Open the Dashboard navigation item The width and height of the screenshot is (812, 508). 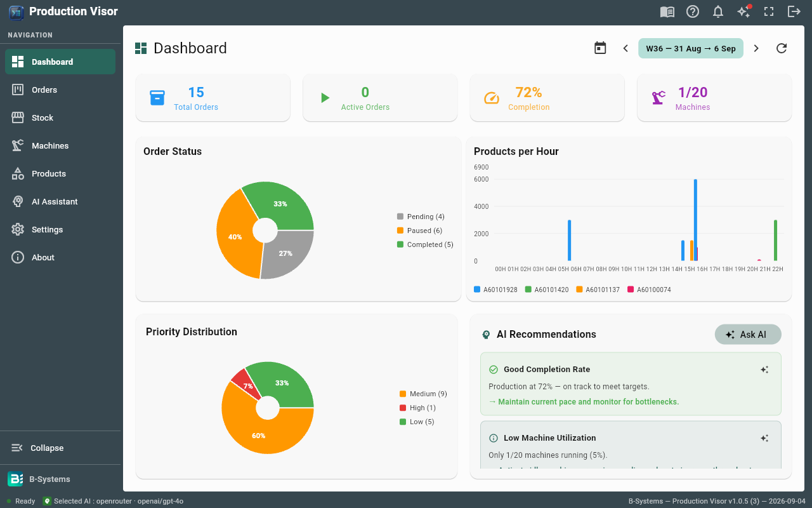point(60,62)
